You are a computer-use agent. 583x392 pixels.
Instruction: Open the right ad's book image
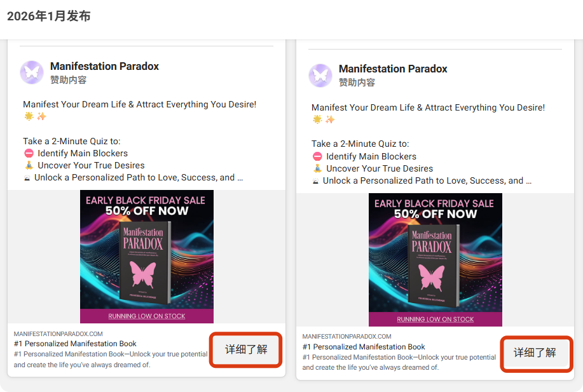[x=436, y=260]
